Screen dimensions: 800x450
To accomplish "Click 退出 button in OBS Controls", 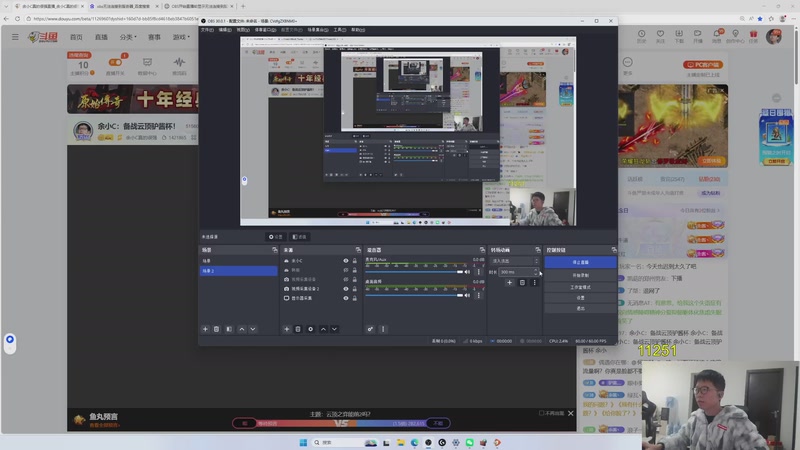I will [x=580, y=308].
